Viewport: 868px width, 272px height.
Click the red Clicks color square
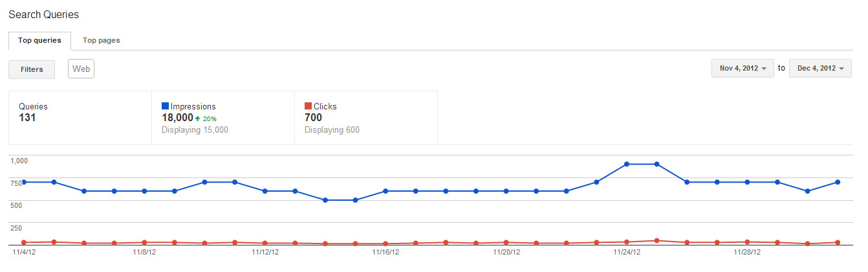click(x=308, y=106)
